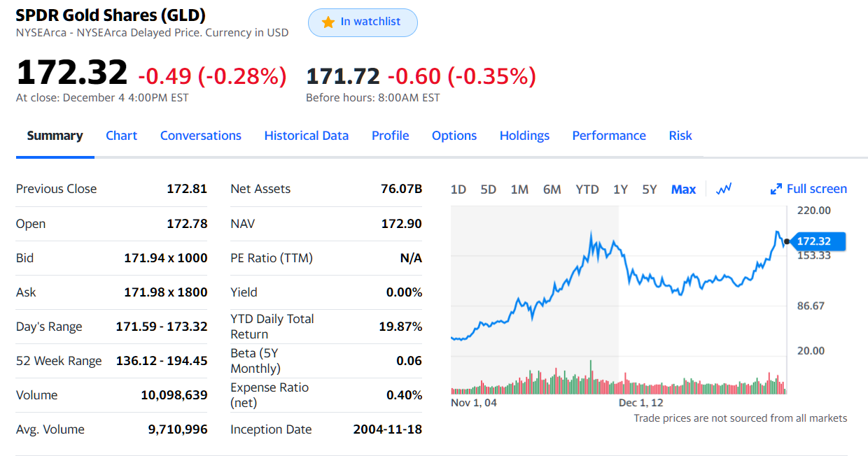
Task: Click Day's Range 171.59 - 173.32
Action: (162, 327)
